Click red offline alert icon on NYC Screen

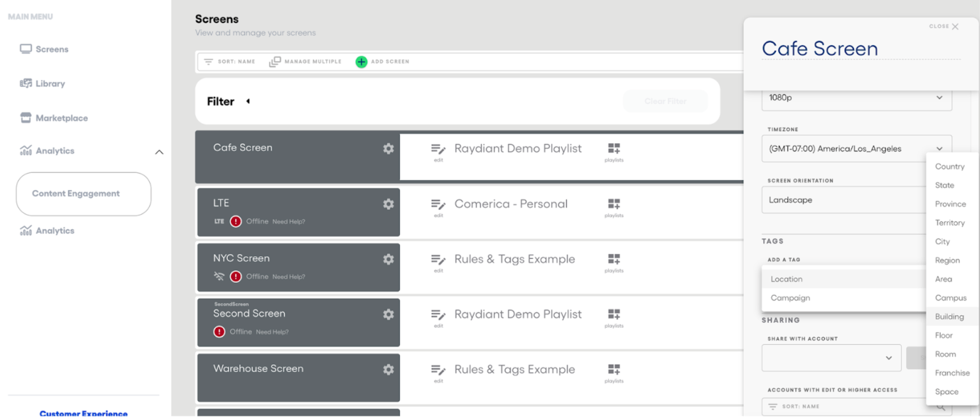click(236, 277)
